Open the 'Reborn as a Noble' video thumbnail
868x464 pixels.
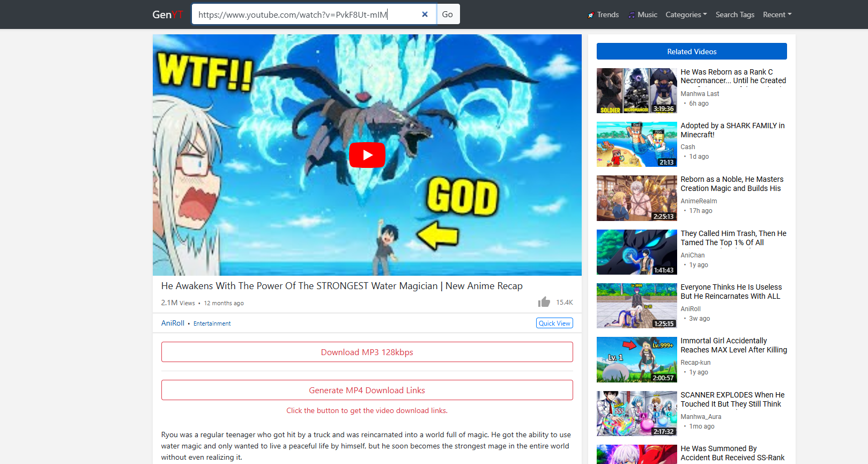pyautogui.click(x=637, y=198)
